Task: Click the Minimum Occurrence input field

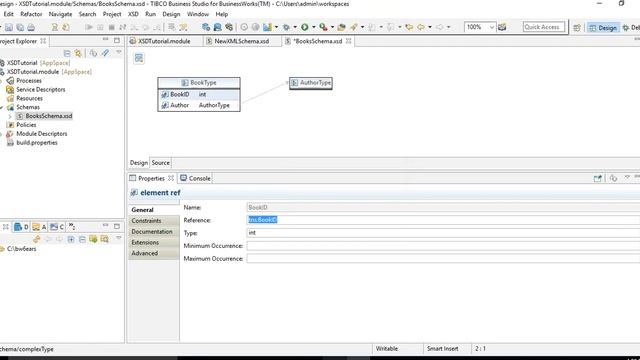Action: pyautogui.click(x=443, y=246)
